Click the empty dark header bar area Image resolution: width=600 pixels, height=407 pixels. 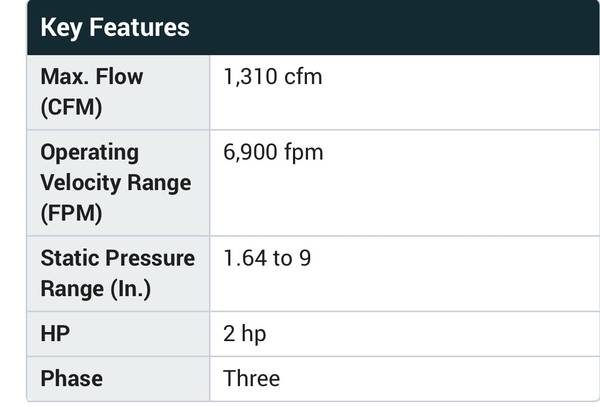(400, 27)
